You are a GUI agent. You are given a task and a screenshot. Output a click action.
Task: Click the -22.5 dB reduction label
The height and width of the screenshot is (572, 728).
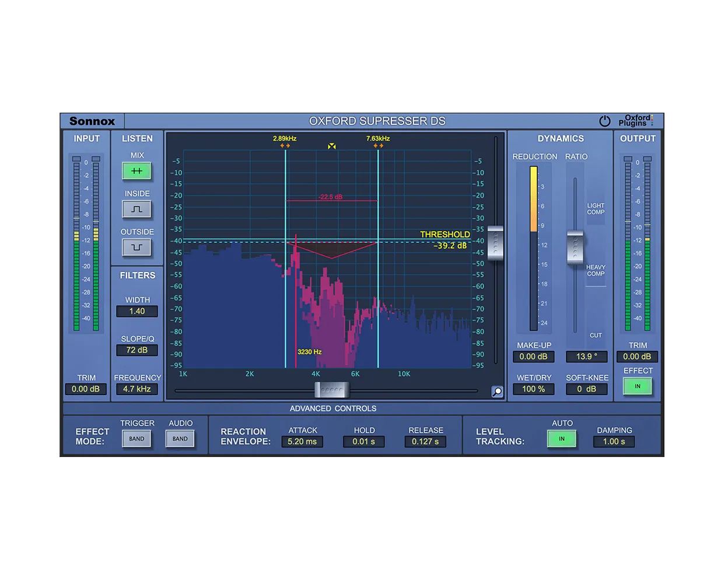(331, 197)
